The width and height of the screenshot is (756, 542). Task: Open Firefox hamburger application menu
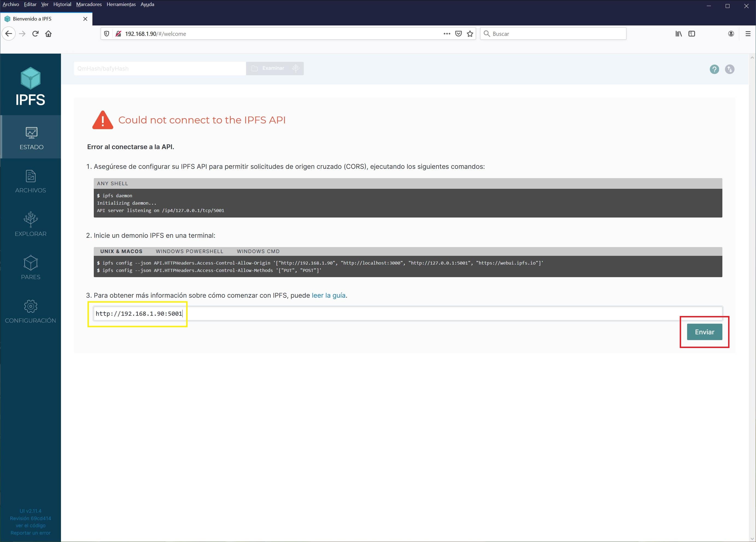[748, 34]
